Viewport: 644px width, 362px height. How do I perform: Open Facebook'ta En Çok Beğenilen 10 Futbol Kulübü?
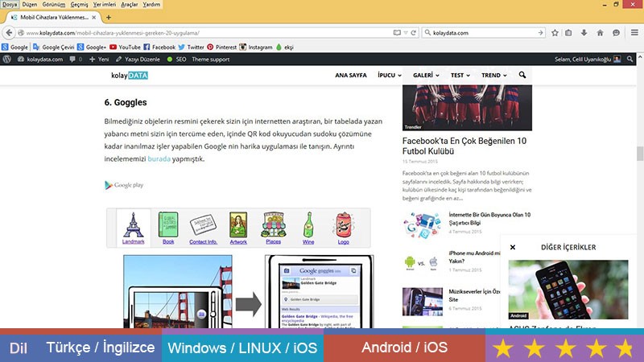pyautogui.click(x=464, y=146)
